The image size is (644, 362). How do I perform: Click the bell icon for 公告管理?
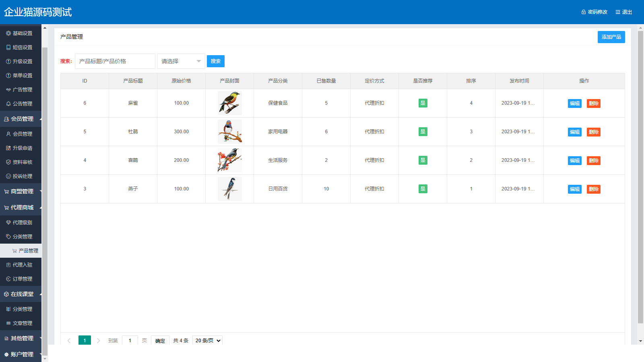8,104
